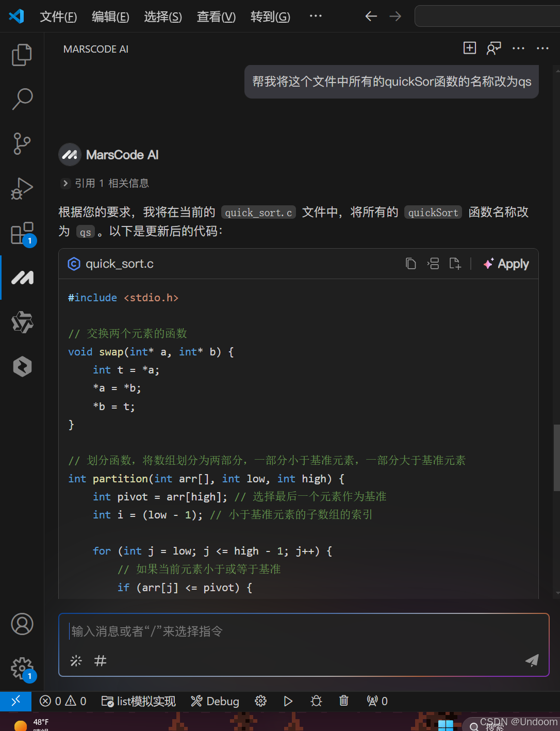The height and width of the screenshot is (731, 560).
Task: Select the list模拟实现 project in status bar
Action: click(138, 701)
